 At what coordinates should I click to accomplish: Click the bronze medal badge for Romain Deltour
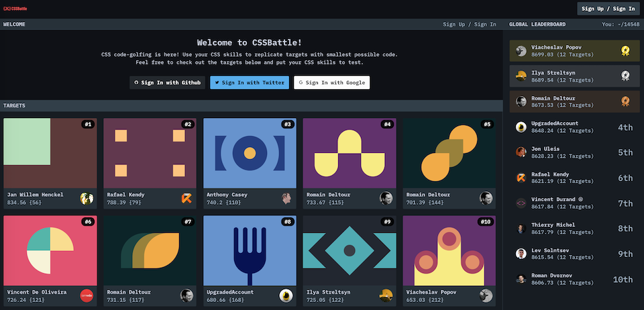[625, 101]
